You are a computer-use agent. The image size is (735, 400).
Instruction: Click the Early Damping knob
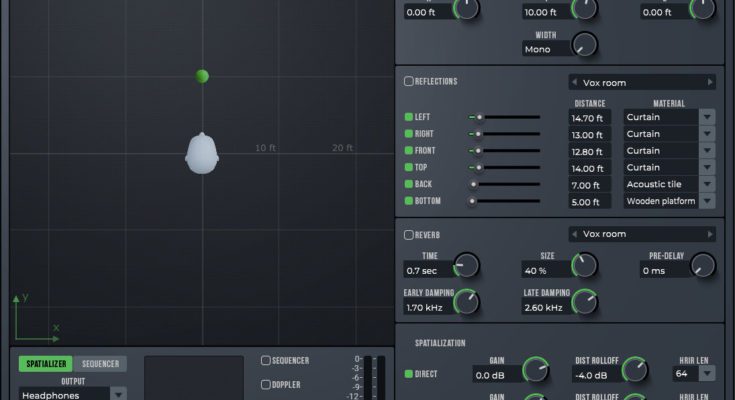coord(466,303)
